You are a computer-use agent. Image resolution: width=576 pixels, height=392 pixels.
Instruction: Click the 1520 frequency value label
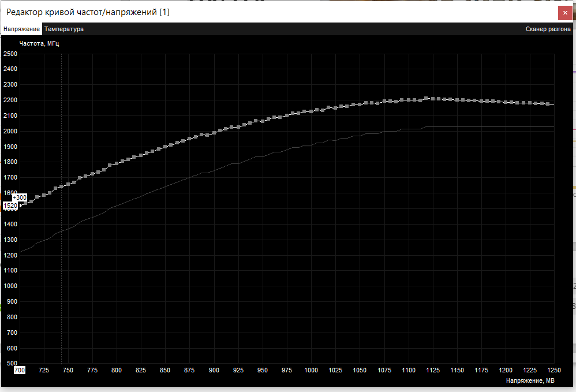click(10, 206)
